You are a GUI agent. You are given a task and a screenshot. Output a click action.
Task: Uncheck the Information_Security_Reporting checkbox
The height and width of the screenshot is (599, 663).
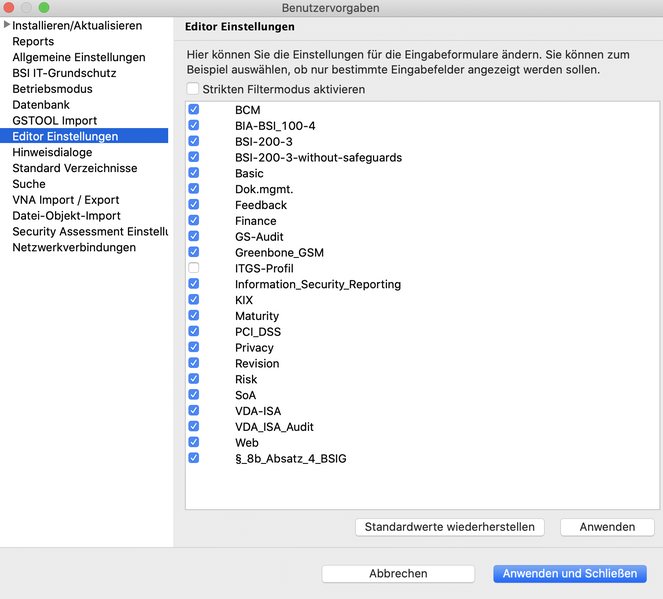tap(194, 284)
